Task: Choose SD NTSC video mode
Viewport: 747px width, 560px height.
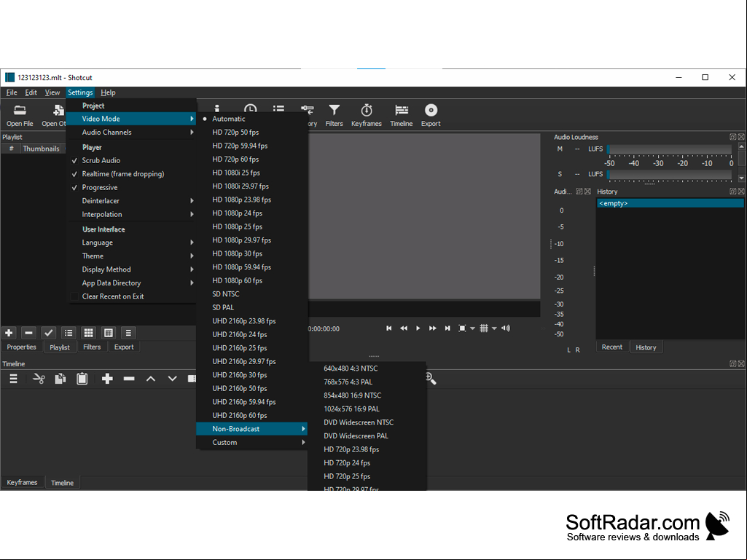Action: (251, 294)
